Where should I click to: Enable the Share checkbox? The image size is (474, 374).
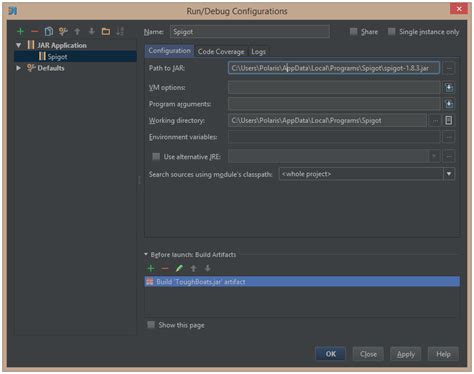[x=353, y=32]
